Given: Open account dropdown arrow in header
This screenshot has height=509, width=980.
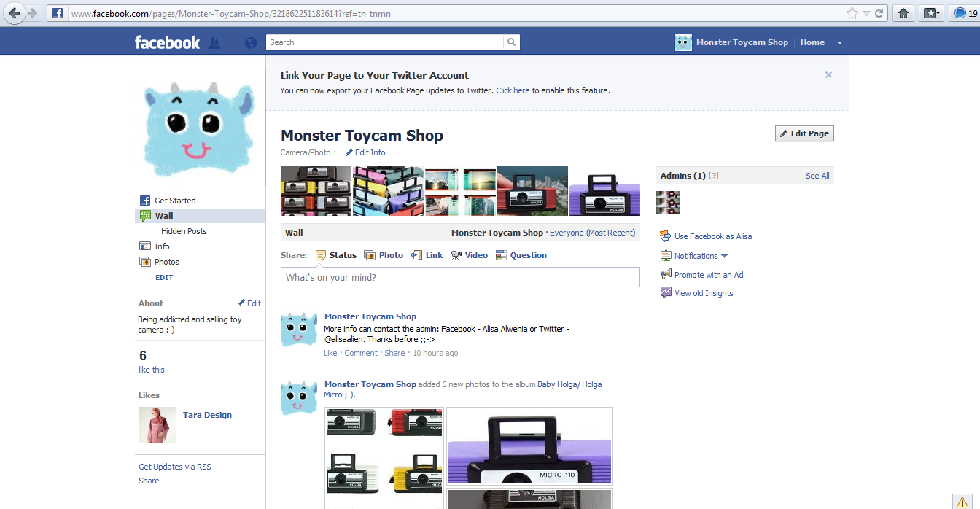Looking at the screenshot, I should [839, 43].
